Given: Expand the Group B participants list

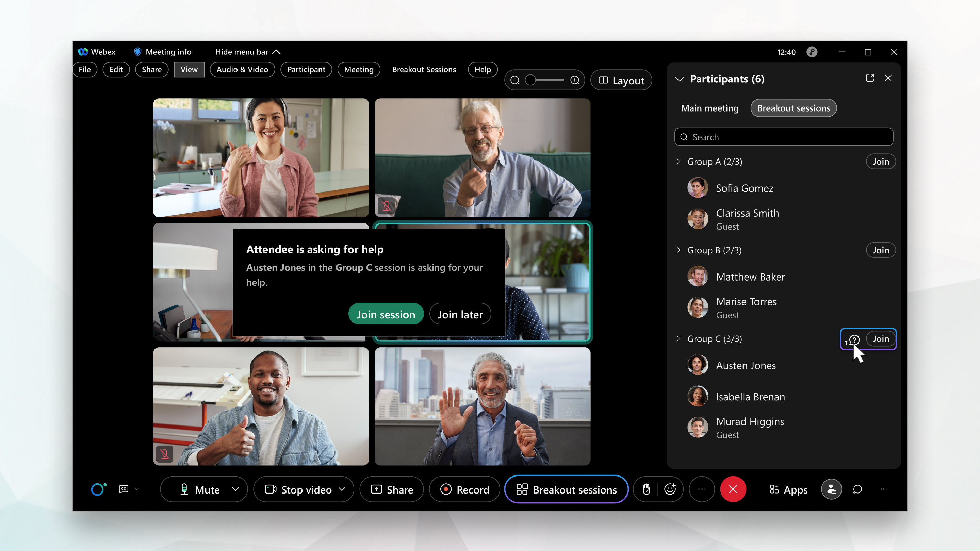Looking at the screenshot, I should 679,250.
